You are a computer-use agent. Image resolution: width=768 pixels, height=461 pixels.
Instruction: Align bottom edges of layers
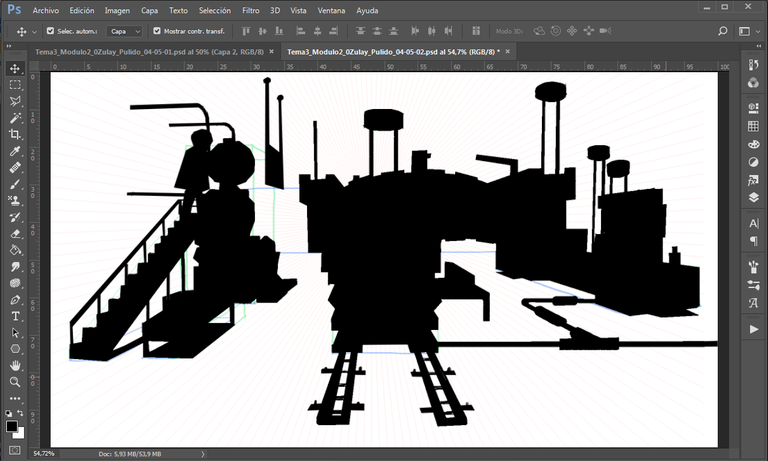click(x=279, y=31)
